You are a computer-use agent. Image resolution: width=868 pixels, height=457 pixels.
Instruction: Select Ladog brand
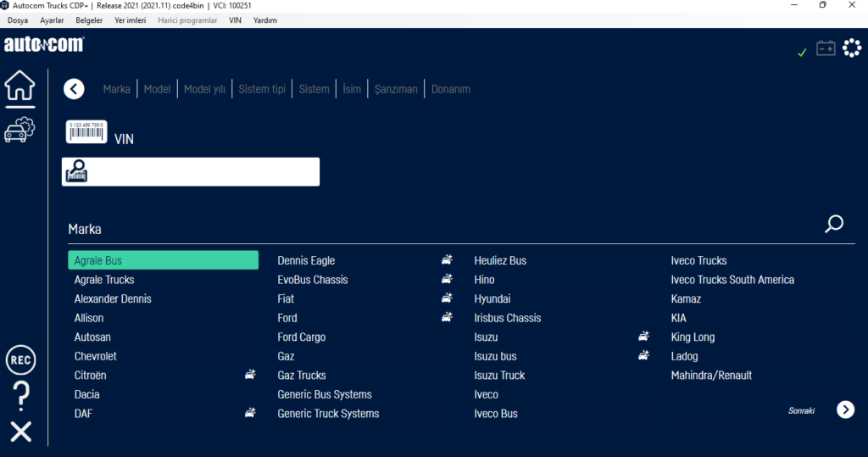pyautogui.click(x=684, y=356)
